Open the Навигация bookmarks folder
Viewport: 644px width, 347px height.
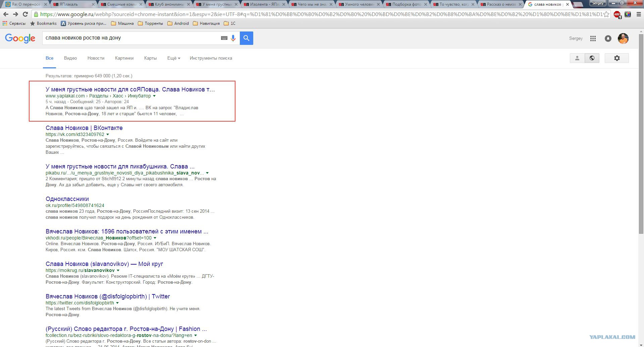(206, 23)
